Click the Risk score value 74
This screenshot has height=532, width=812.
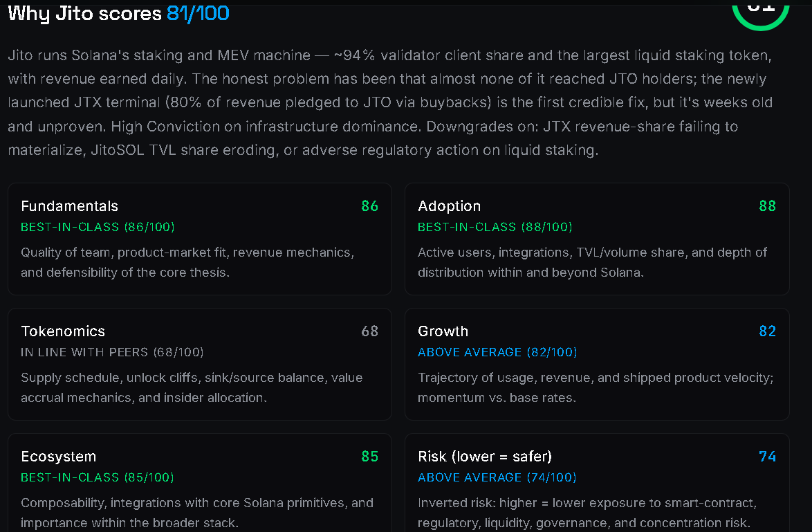(x=768, y=457)
